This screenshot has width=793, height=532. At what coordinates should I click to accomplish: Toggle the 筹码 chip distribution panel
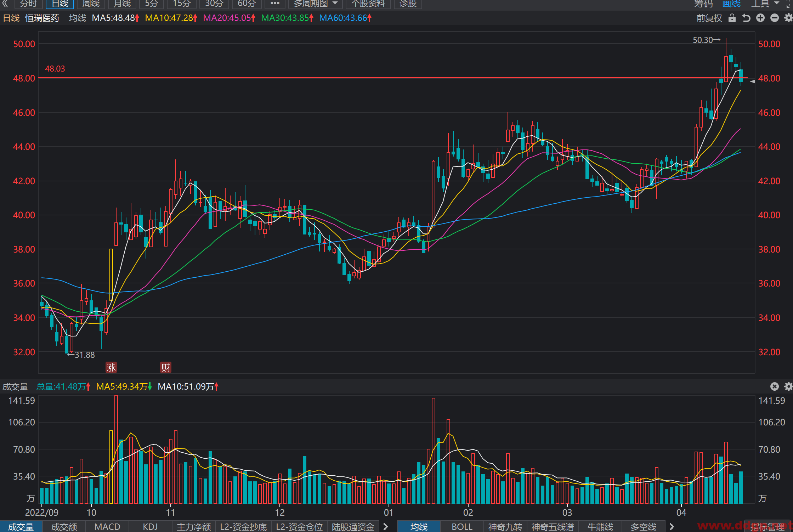[x=703, y=4]
